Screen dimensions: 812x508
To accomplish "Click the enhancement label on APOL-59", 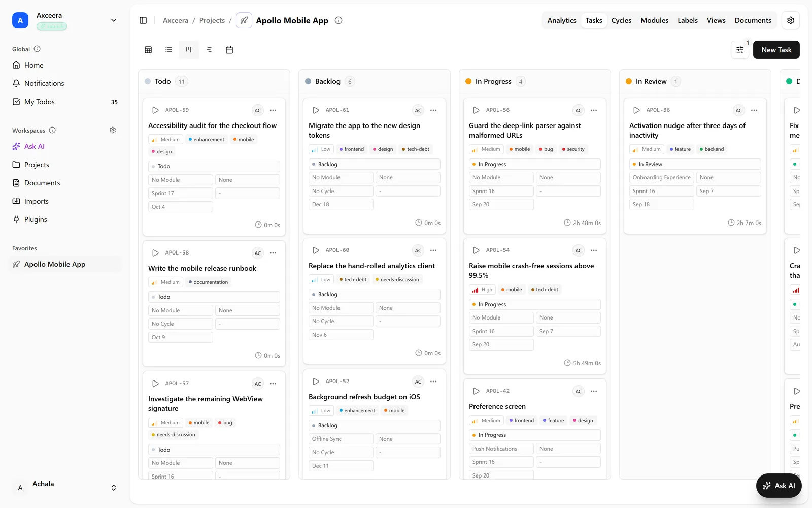I will (x=206, y=140).
